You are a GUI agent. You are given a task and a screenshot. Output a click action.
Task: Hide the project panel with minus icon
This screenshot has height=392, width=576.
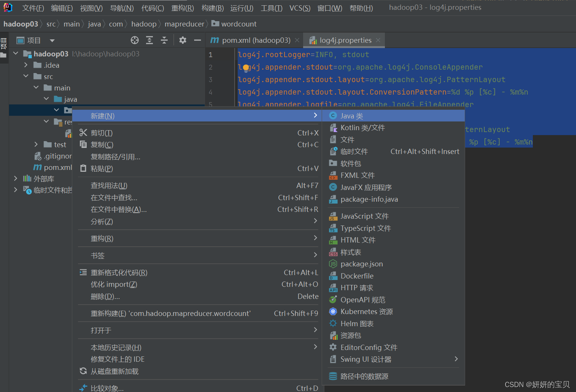point(197,40)
